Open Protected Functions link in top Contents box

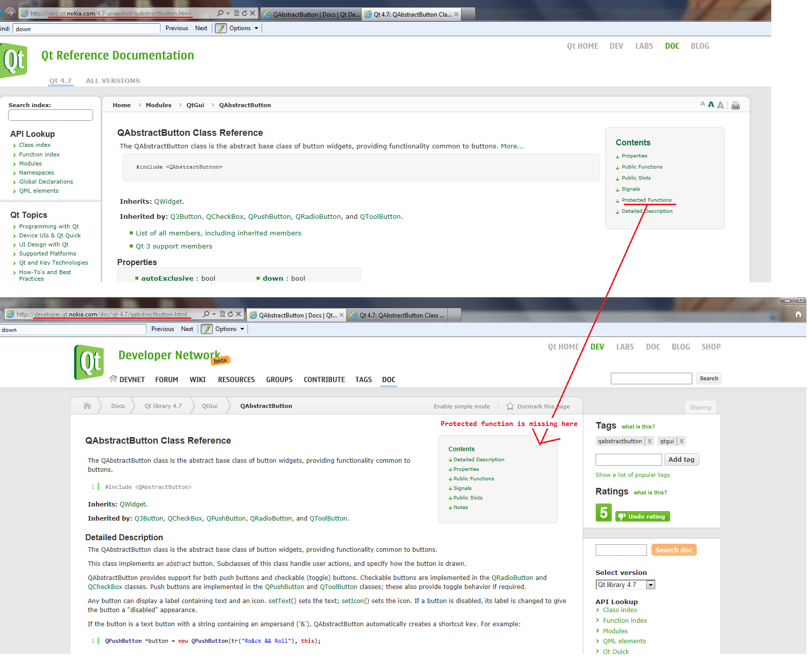(647, 200)
